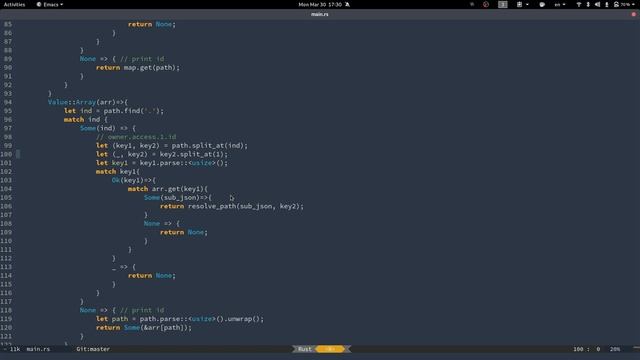Image resolution: width=640 pixels, height=360 pixels.
Task: Click on 'key1.parse::<usize>();' expression
Action: coord(184,163)
